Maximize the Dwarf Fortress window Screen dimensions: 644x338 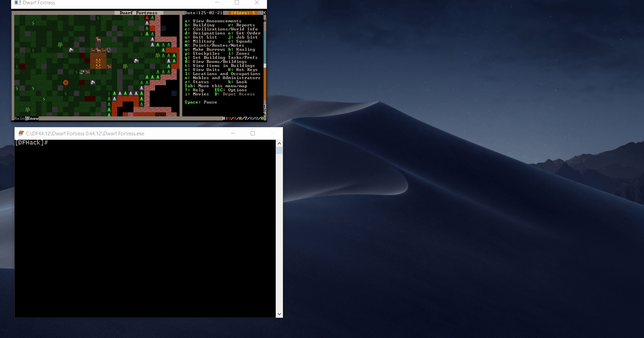coord(237,3)
